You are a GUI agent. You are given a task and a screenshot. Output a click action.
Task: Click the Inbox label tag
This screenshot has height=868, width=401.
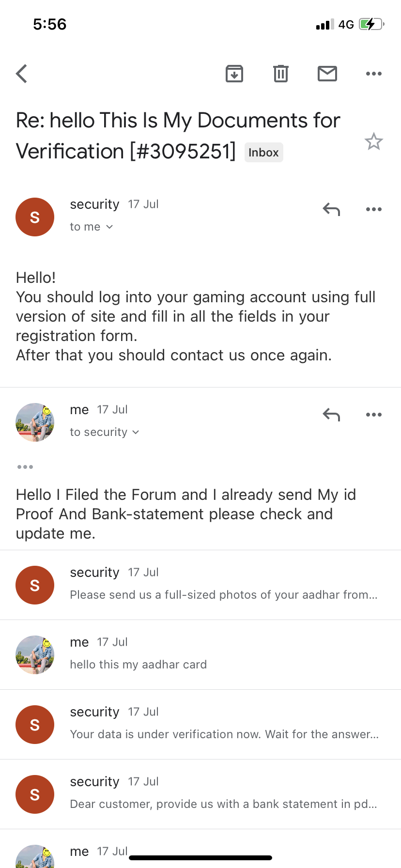(263, 153)
